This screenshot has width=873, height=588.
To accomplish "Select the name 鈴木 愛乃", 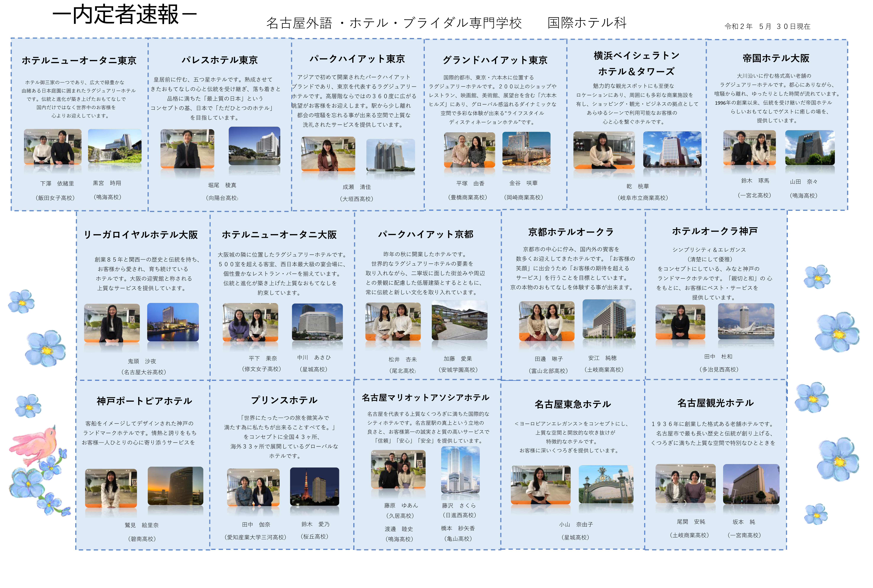I will [x=315, y=524].
